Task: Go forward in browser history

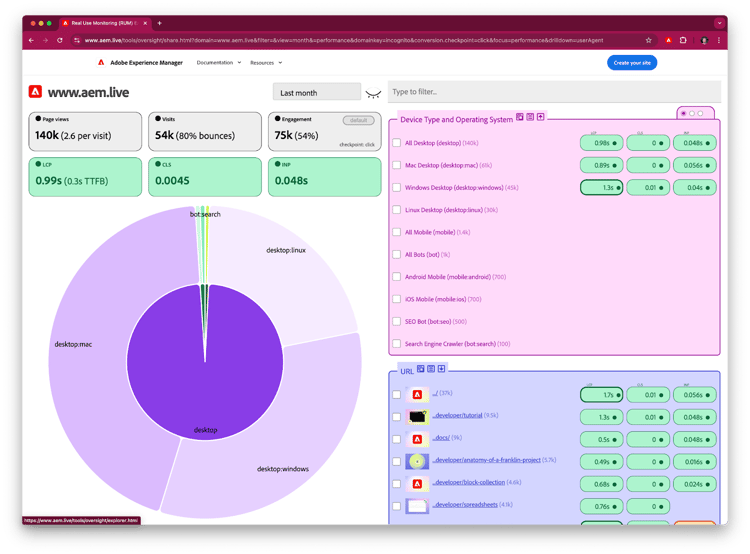Action: click(45, 40)
